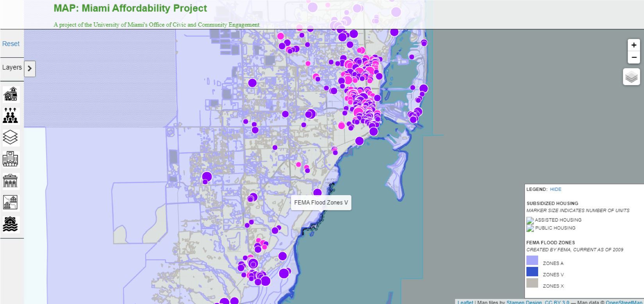Open the Stamen Design attribution link
The height and width of the screenshot is (304, 644).
click(x=524, y=302)
